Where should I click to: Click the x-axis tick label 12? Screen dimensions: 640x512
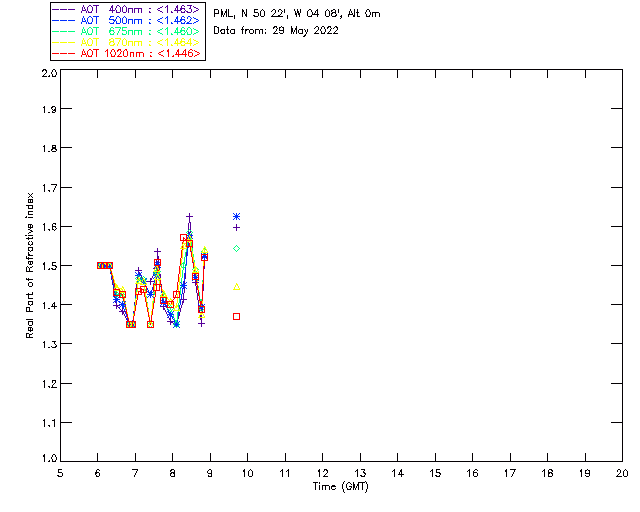[x=322, y=473]
